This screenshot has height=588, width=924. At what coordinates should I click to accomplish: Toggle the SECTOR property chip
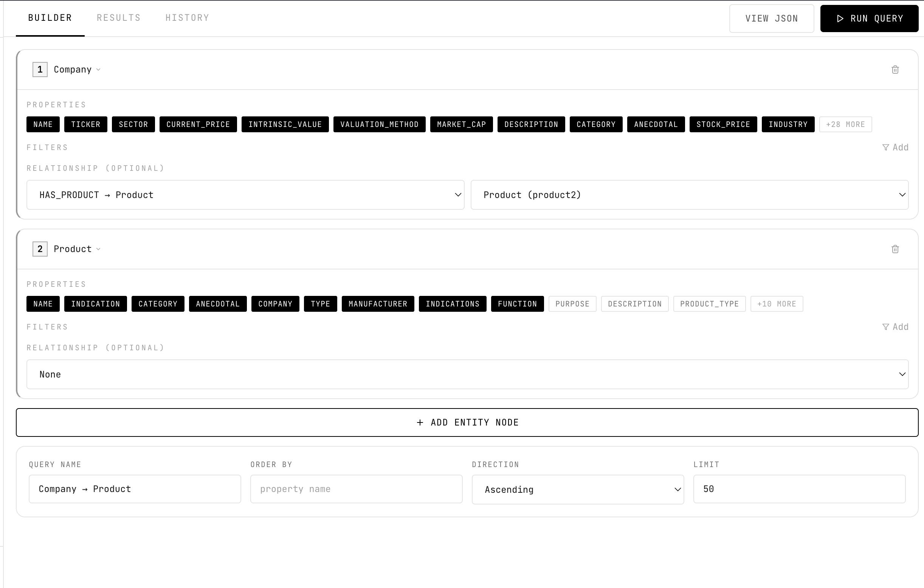133,124
